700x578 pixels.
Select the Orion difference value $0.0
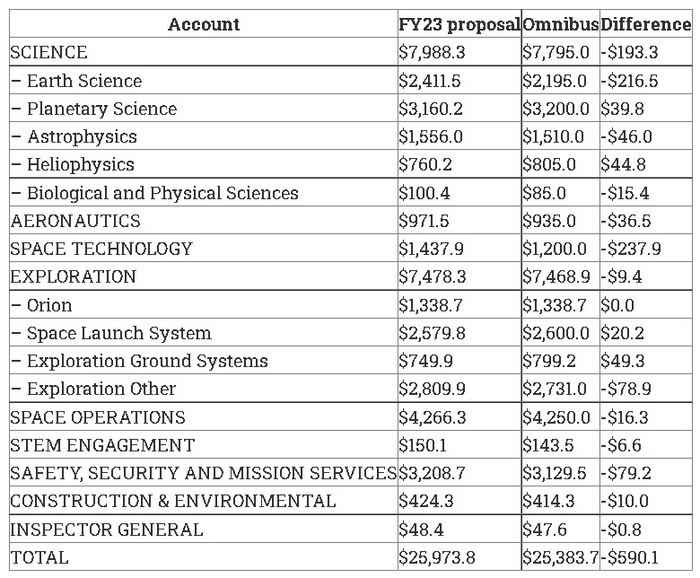(x=616, y=305)
